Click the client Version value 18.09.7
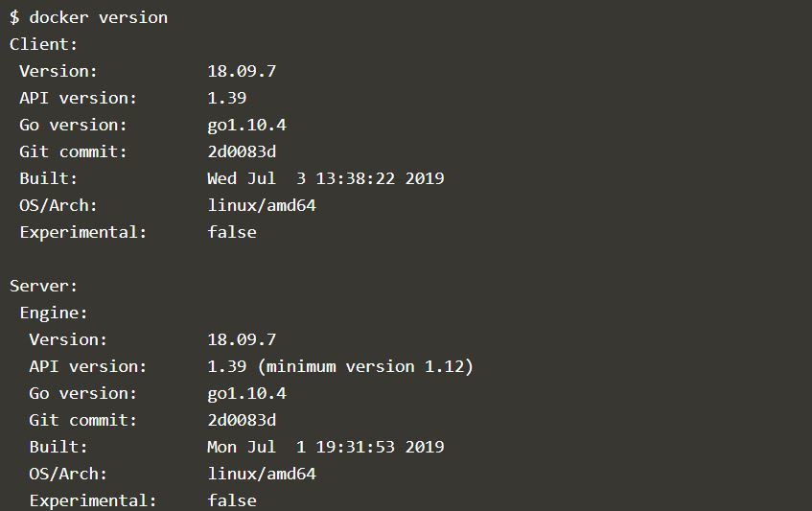Viewport: 812px width, 511px height. tap(242, 72)
